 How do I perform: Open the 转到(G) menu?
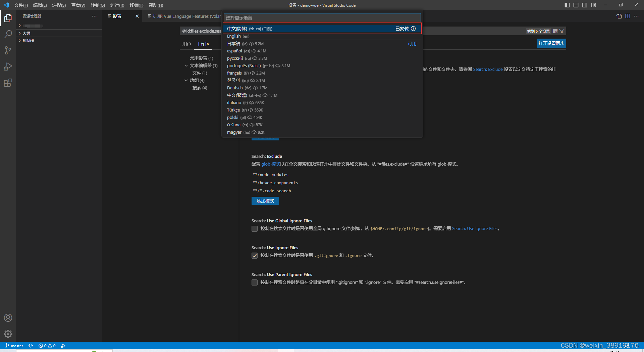(98, 5)
